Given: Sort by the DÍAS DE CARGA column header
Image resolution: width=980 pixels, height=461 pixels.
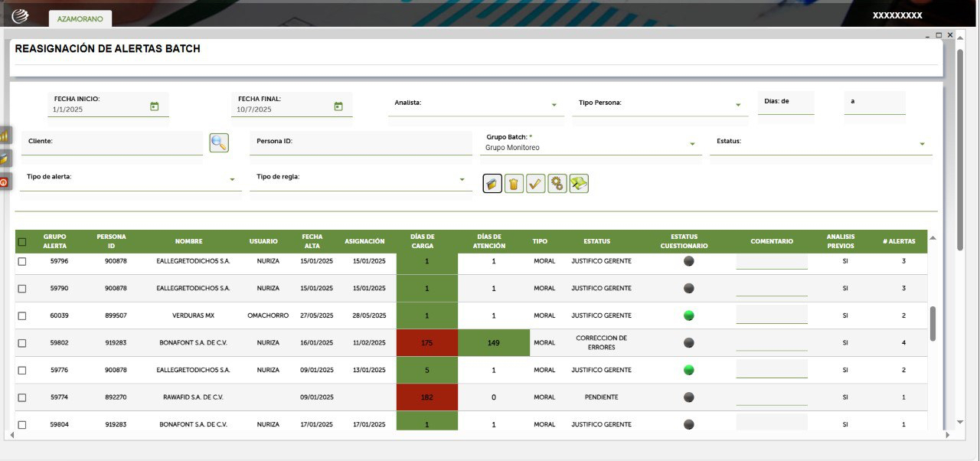Looking at the screenshot, I should (423, 241).
